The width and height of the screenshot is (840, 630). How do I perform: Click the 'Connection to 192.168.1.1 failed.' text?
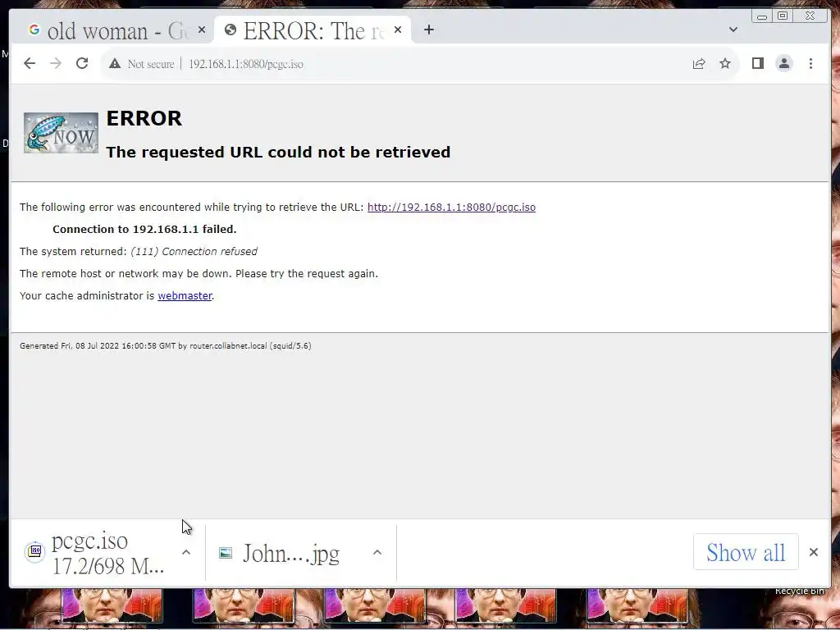point(144,230)
